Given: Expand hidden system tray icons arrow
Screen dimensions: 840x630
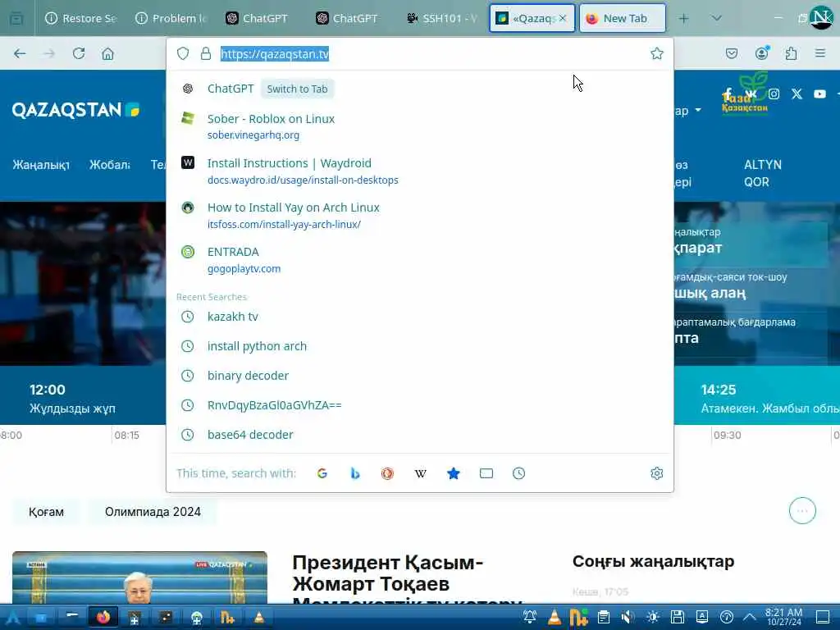Looking at the screenshot, I should pyautogui.click(x=750, y=618).
